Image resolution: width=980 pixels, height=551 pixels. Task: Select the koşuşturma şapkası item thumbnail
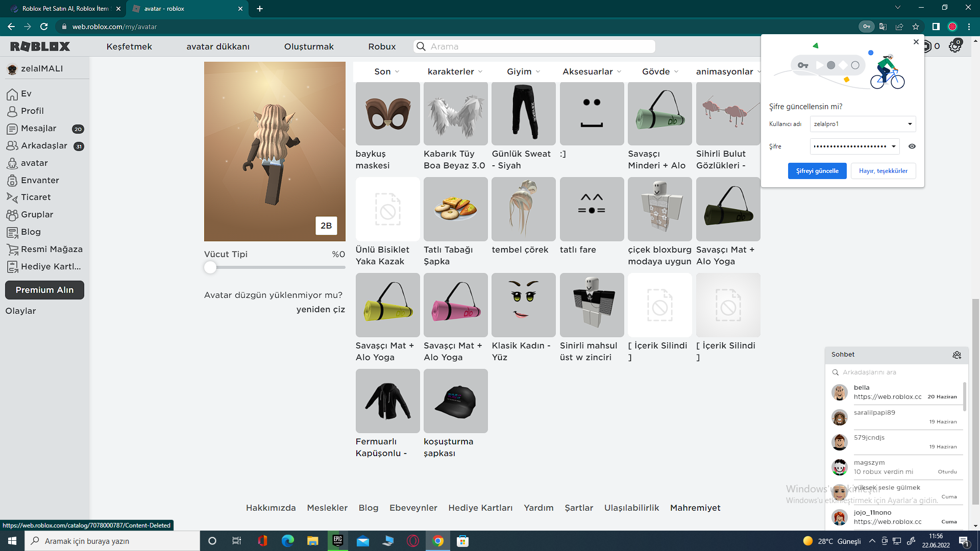(x=455, y=401)
